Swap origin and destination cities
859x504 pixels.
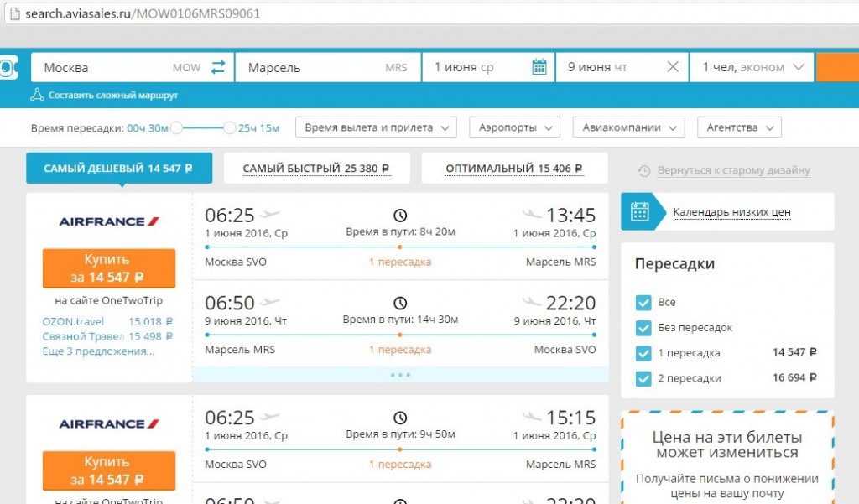218,67
